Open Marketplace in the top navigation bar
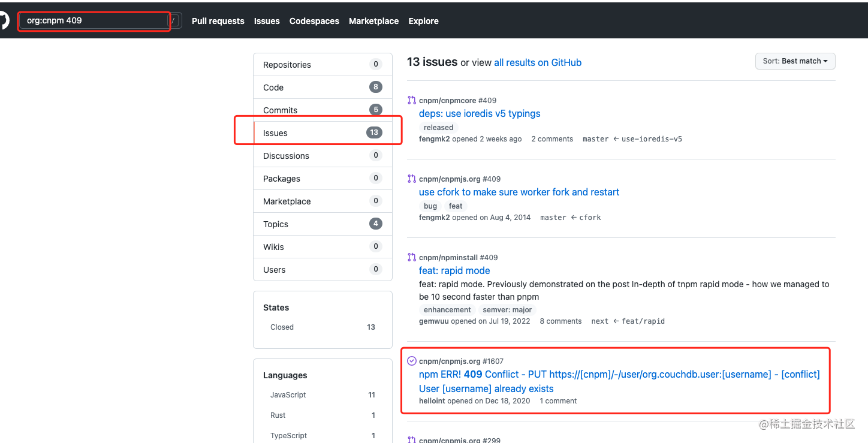Viewport: 868px width, 443px height. coord(374,21)
